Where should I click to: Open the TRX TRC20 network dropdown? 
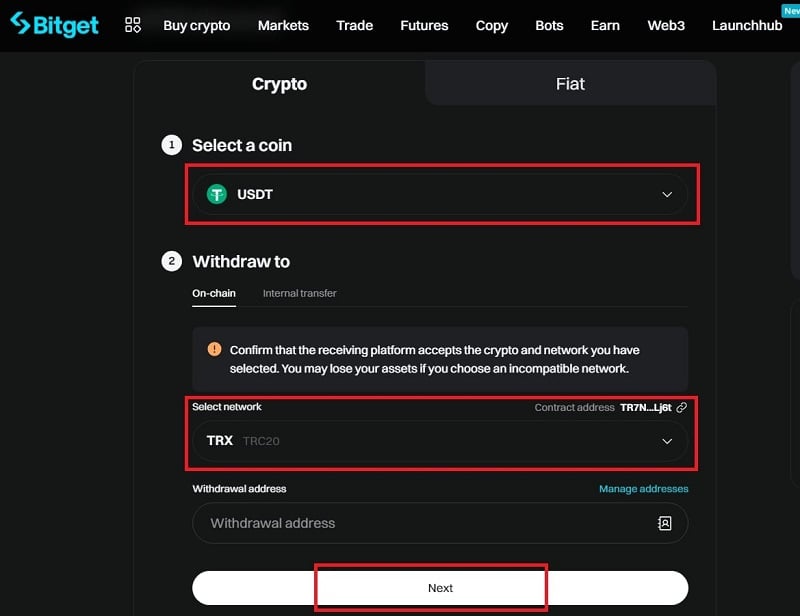click(440, 440)
